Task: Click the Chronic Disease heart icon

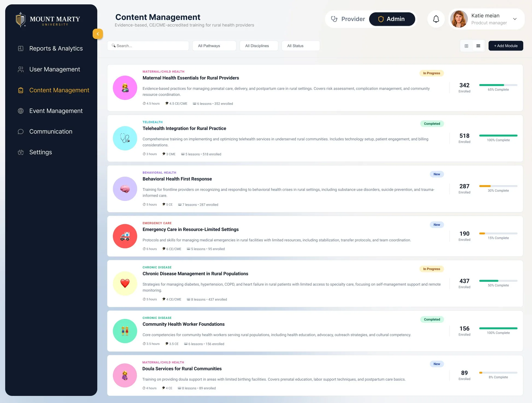Action: click(125, 283)
